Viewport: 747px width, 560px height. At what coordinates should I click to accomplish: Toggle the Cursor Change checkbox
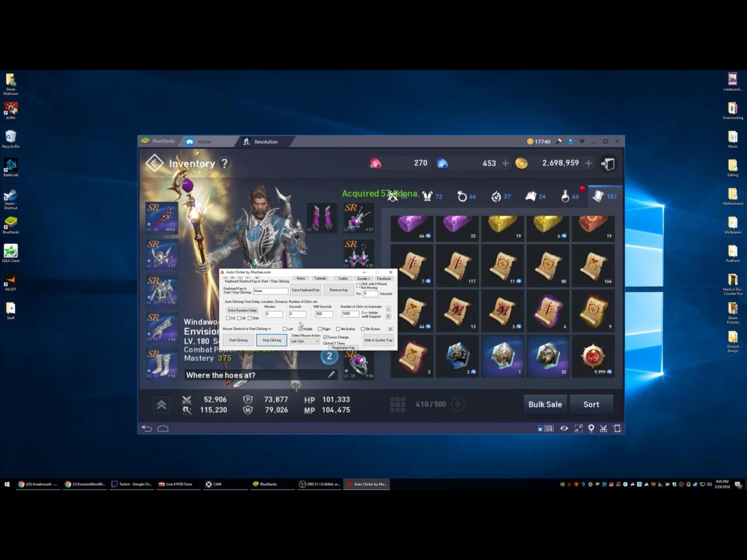pyautogui.click(x=325, y=337)
